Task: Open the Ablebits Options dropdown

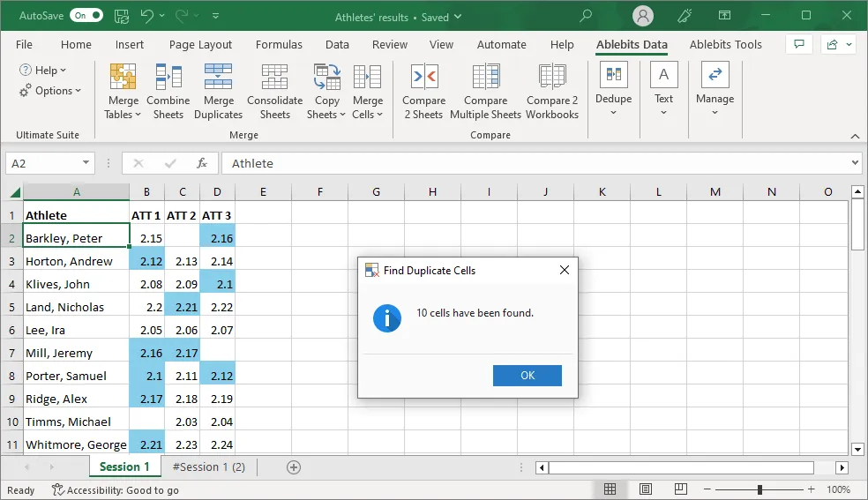Action: pos(49,91)
